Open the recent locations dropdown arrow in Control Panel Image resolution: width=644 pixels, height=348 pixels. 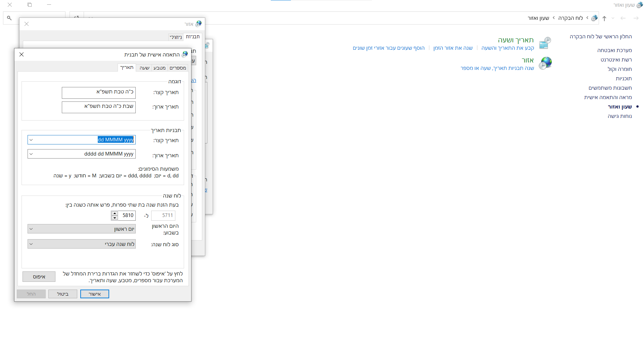(x=613, y=18)
